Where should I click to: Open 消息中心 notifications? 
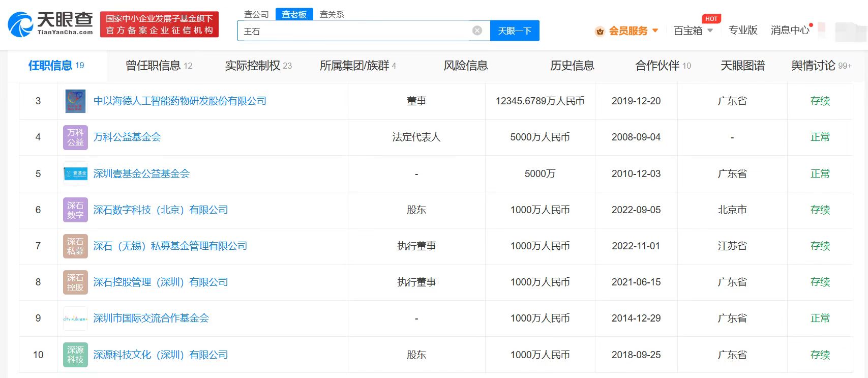click(x=790, y=31)
